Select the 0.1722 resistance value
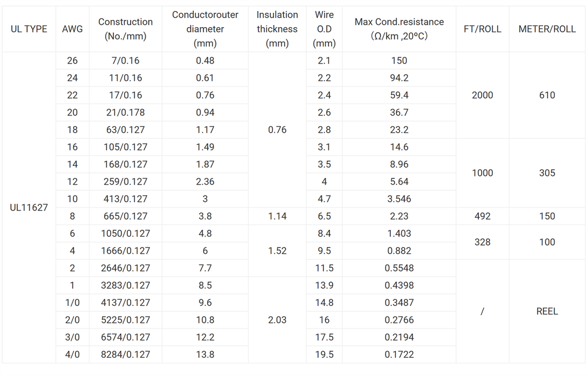588x375 pixels. coord(399,355)
